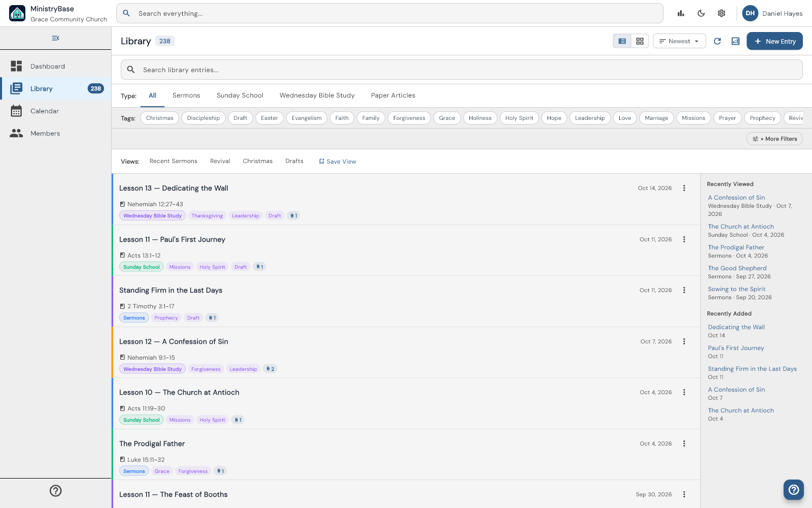
Task: Click the Library sidebar icon
Action: [x=16, y=88]
